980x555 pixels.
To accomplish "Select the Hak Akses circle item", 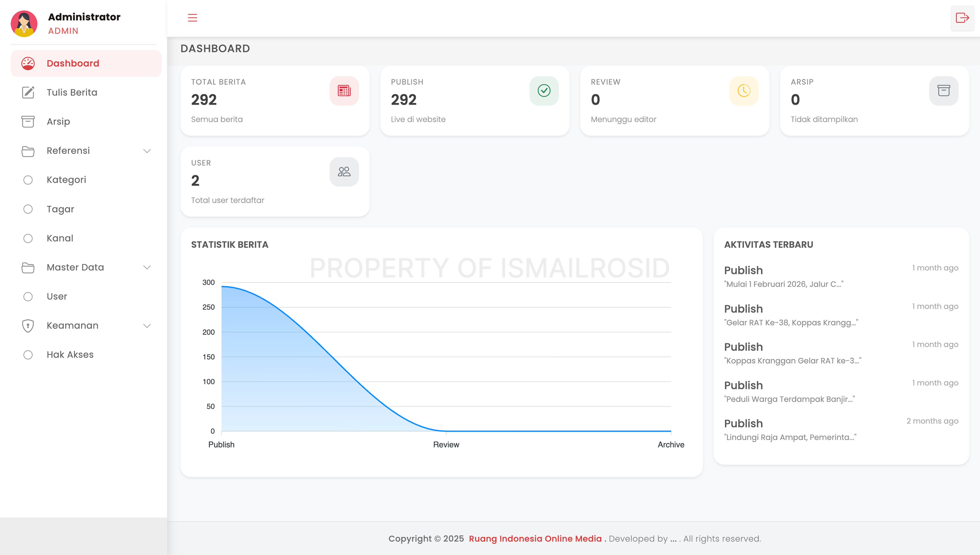I will (x=70, y=355).
